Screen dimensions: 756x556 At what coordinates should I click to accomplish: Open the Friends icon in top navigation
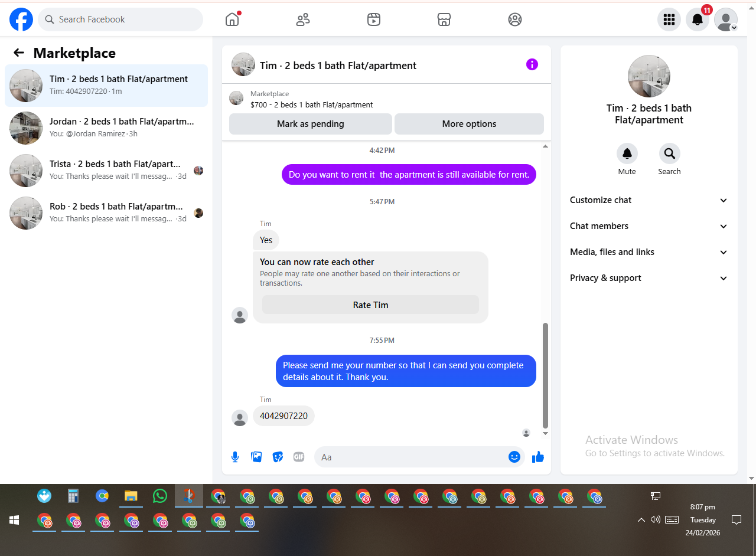coord(303,19)
